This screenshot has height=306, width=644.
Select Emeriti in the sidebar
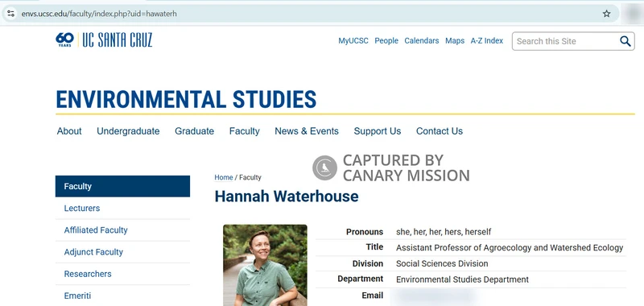122,296
